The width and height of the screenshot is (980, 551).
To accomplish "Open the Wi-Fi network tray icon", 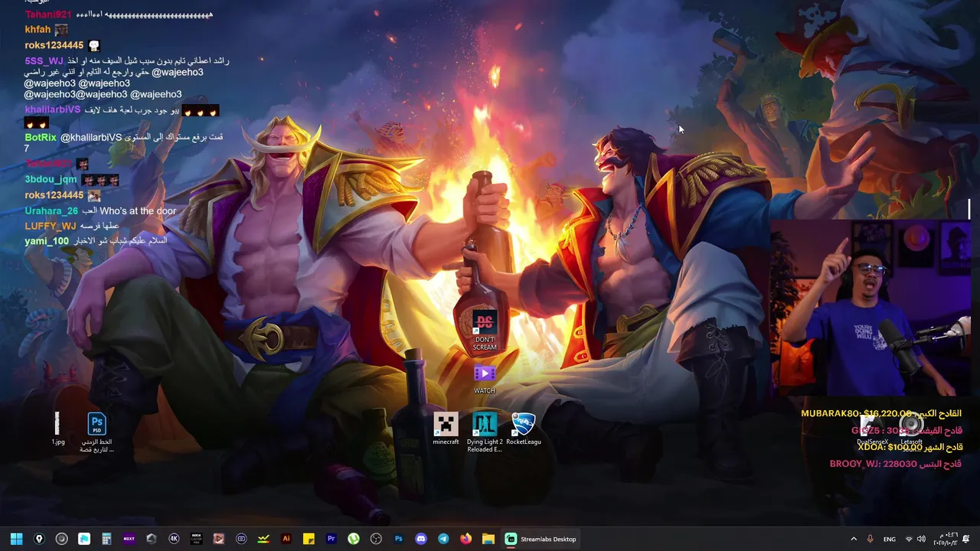I will (909, 539).
